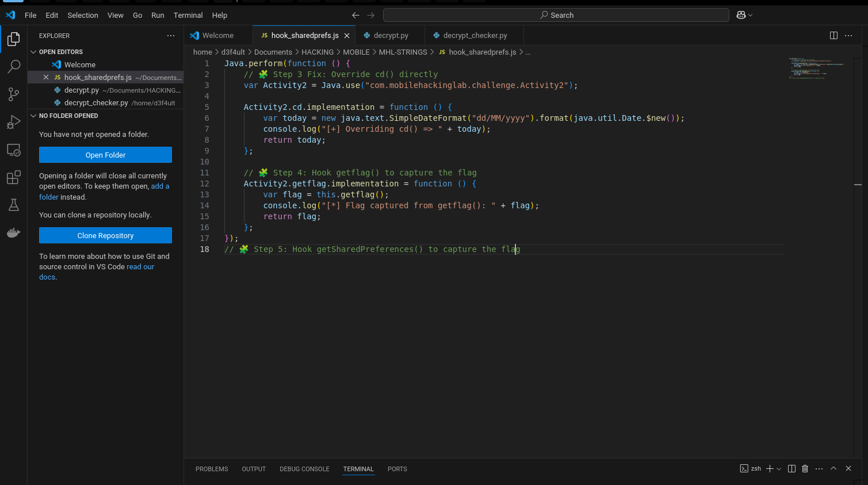Screen dimensions: 868x485
Task: Click the hook_sharedprefs.js breadcrumb item
Action: pyautogui.click(x=477, y=52)
